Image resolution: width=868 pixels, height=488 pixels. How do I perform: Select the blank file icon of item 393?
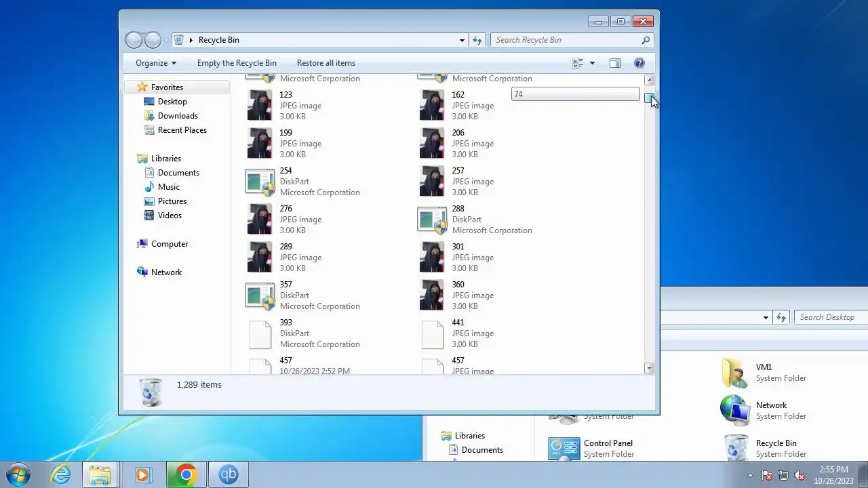click(x=260, y=334)
